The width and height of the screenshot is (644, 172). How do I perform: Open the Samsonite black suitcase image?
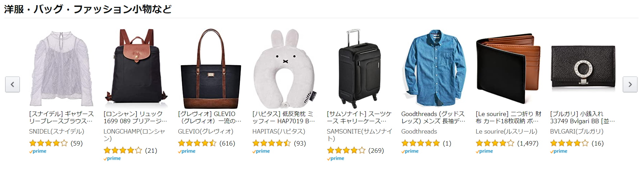pos(359,69)
